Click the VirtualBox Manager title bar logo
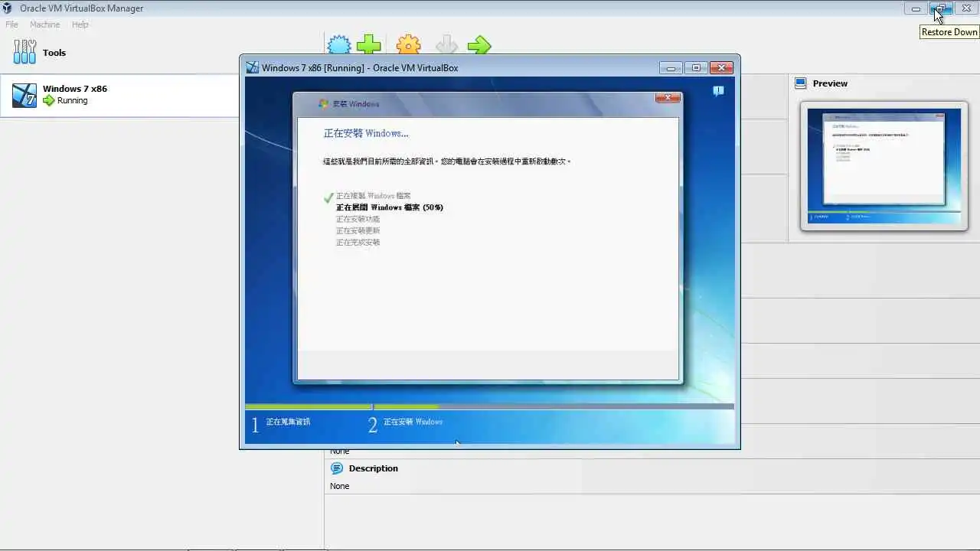980x551 pixels. pos(9,8)
